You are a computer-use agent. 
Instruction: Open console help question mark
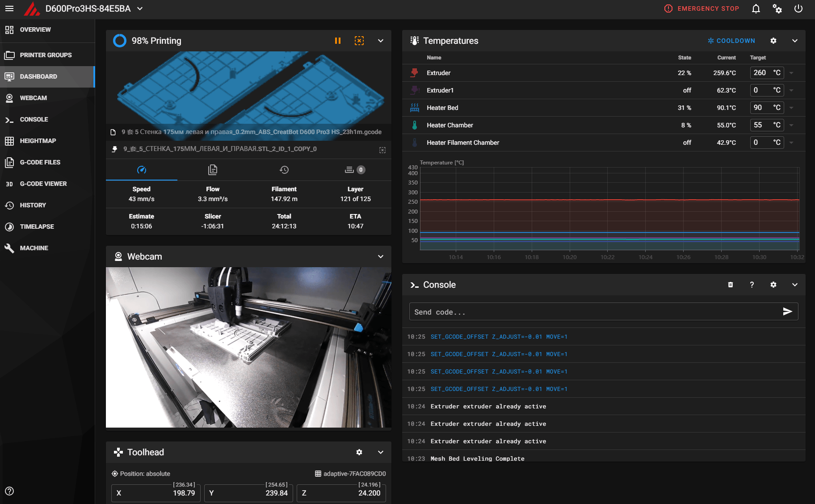(x=752, y=285)
